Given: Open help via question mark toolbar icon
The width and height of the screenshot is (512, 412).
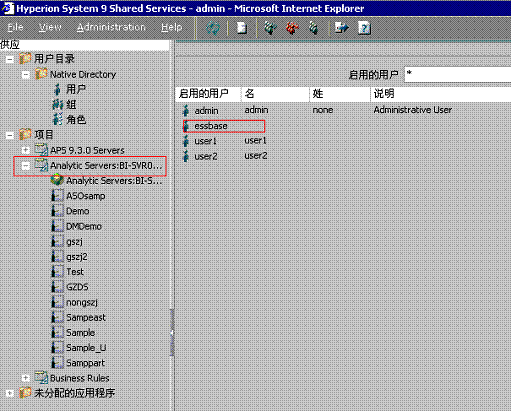Looking at the screenshot, I should (x=364, y=28).
